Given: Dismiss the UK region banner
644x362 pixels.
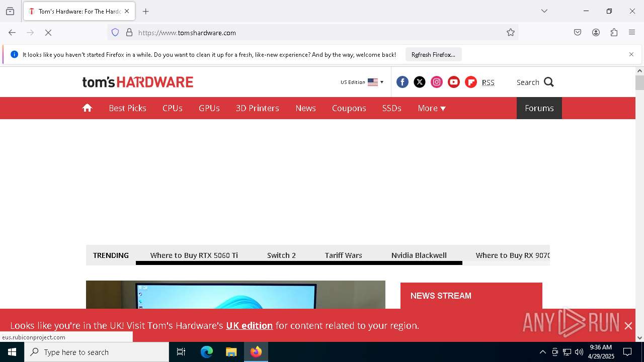Looking at the screenshot, I should coord(628,326).
